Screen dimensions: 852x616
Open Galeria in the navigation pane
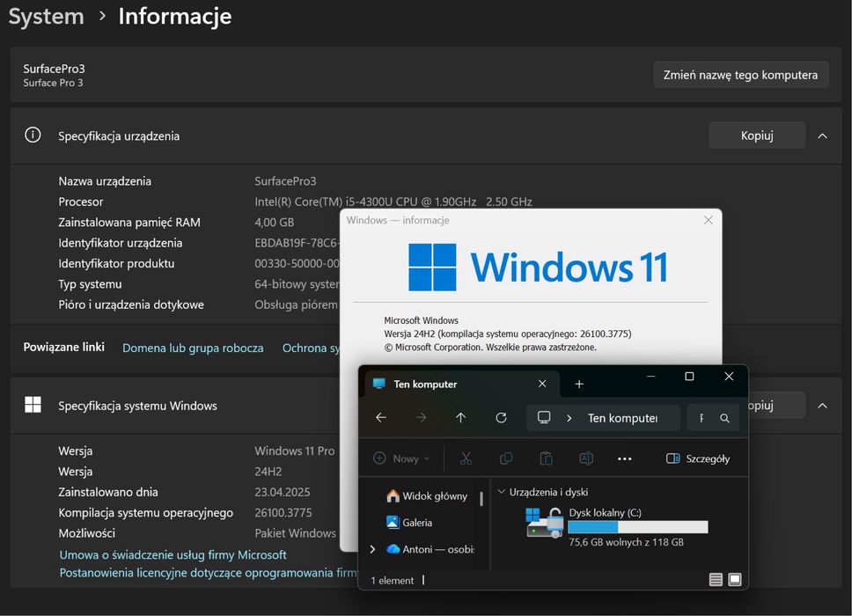[x=416, y=523]
